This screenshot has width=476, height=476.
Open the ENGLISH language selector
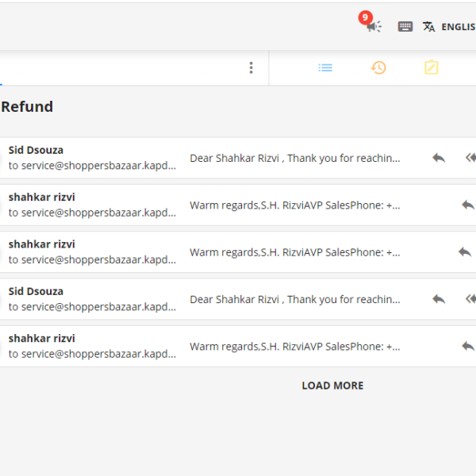point(459,27)
